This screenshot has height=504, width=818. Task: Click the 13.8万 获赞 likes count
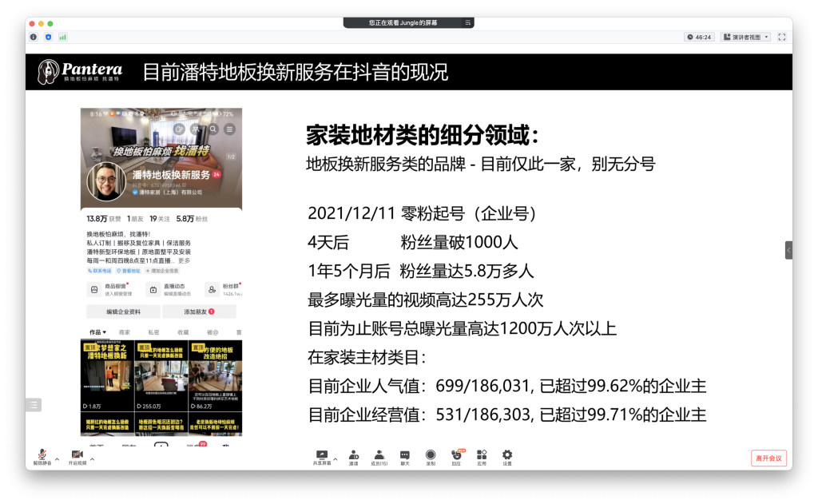click(103, 219)
